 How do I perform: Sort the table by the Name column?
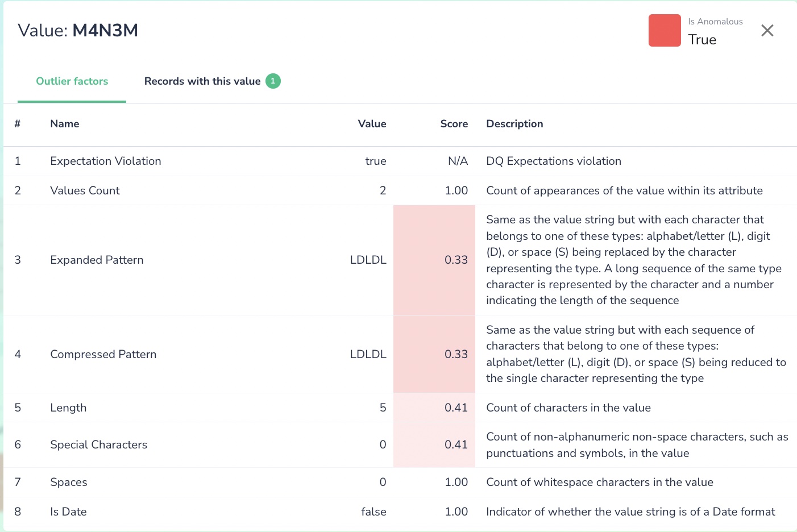click(64, 123)
